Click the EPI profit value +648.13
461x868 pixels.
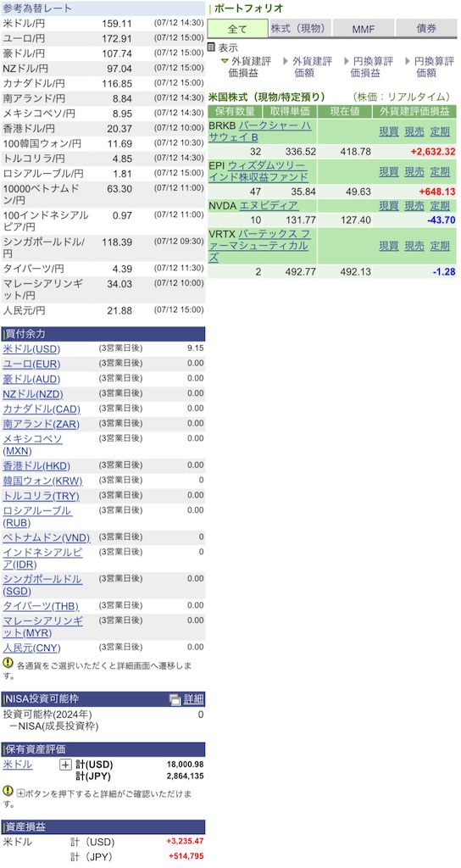(x=437, y=192)
